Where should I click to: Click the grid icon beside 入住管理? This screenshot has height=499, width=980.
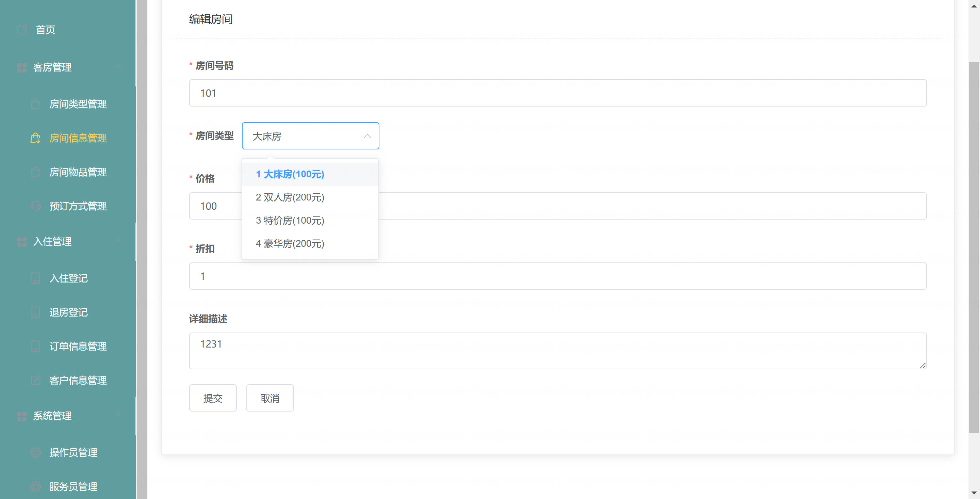pyautogui.click(x=22, y=242)
